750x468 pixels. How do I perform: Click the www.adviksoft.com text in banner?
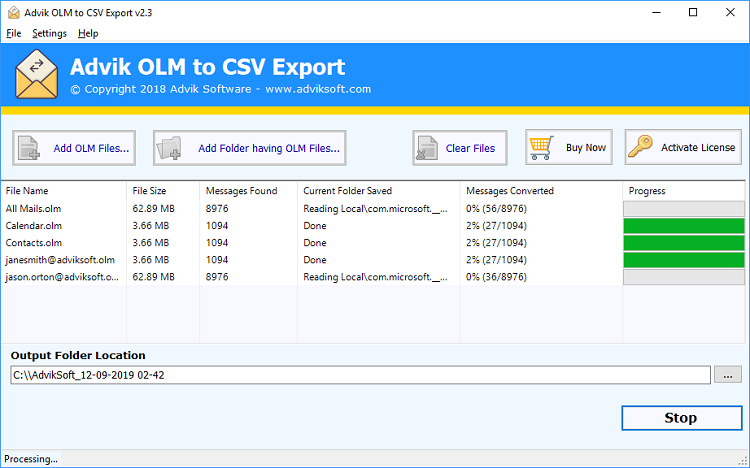pyautogui.click(x=318, y=89)
